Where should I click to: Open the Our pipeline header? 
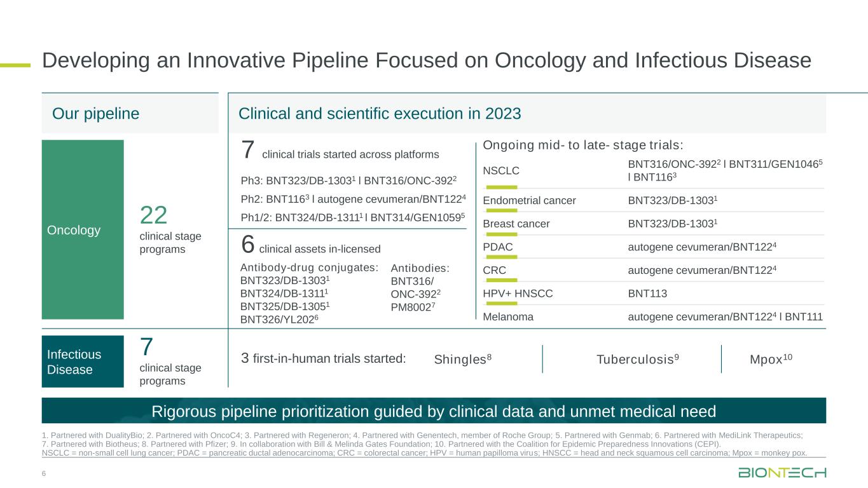pos(95,114)
